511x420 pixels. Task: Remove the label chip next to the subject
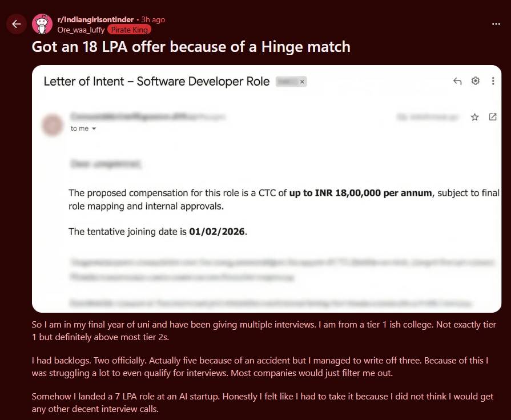[x=302, y=81]
